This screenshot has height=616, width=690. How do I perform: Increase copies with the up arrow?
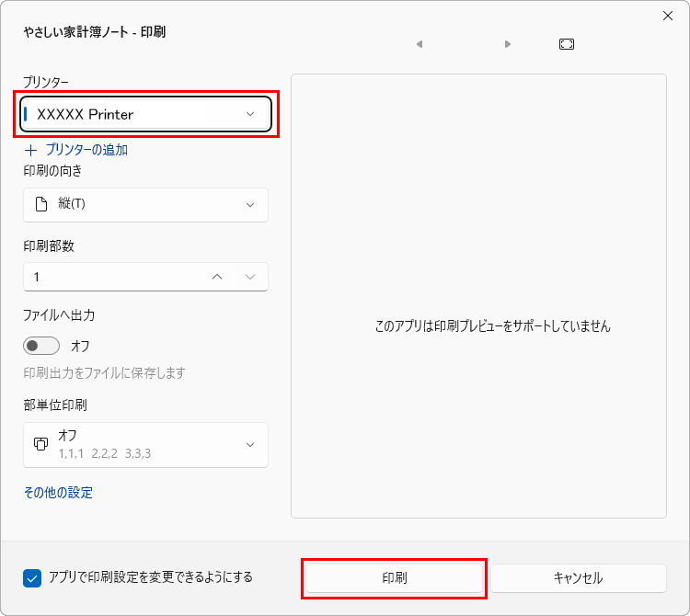coord(217,277)
